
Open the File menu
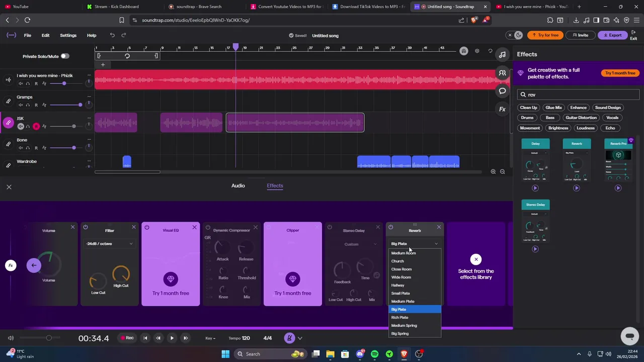(28, 35)
